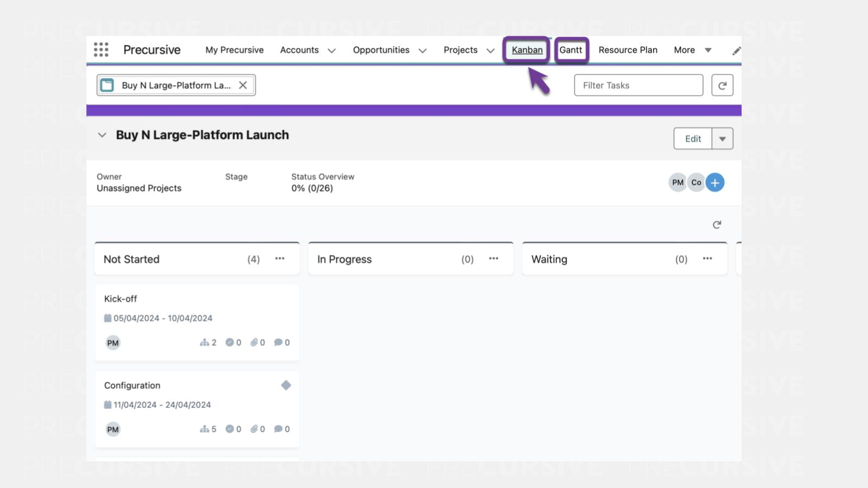
Task: Click the PM avatar on Kick-off card
Action: coord(113,343)
